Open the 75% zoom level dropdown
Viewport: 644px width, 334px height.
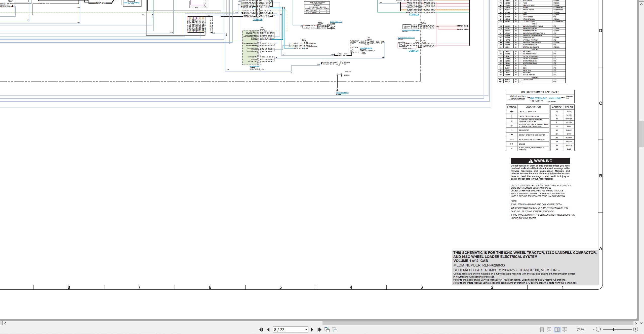tap(594, 329)
